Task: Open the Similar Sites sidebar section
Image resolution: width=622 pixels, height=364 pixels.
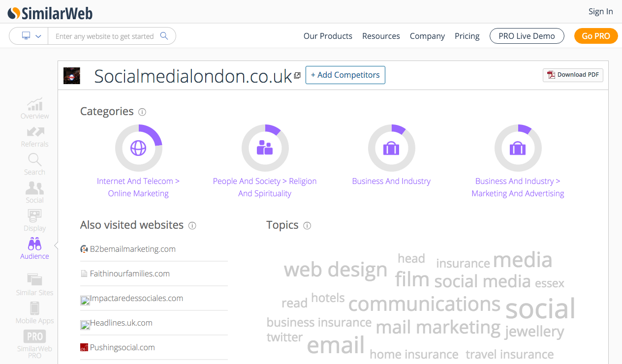Action: tap(34, 285)
